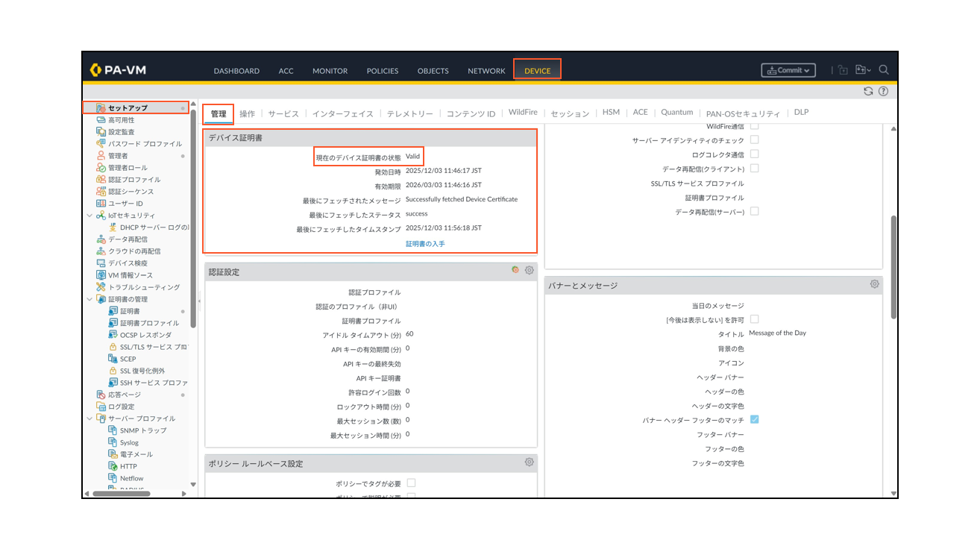Viewport: 980px width, 549px height.
Task: Collapse the 証明書の管理 tree node
Action: (x=89, y=299)
